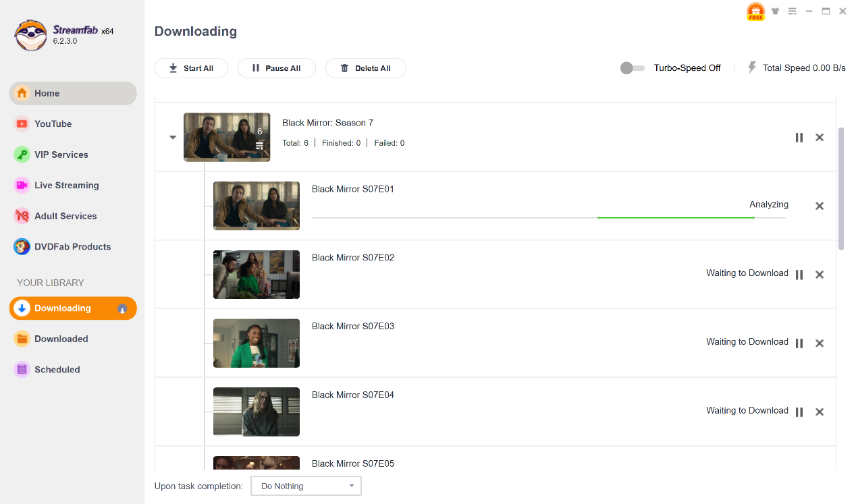Click the S07E02 thumbnail
The height and width of the screenshot is (504, 856).
257,275
